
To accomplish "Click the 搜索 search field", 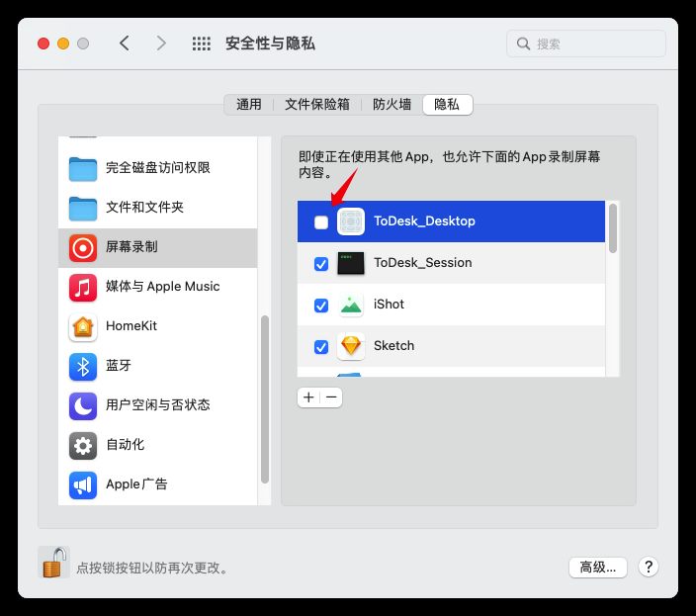I will point(586,44).
